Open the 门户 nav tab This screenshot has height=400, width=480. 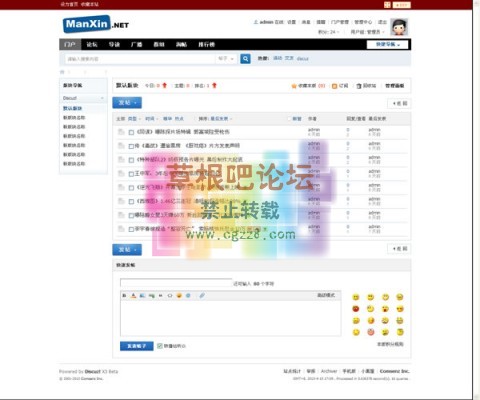coord(70,44)
